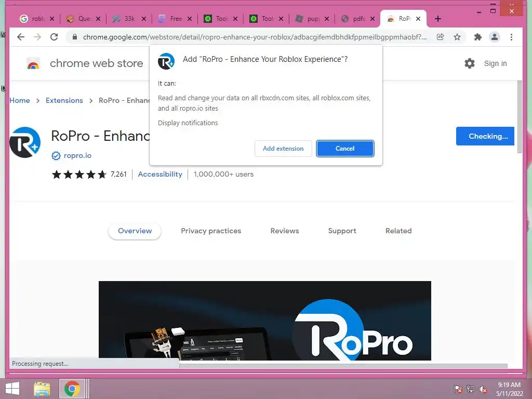Open the ropro.io publisher link
This screenshot has width=532, height=399.
pos(78,156)
